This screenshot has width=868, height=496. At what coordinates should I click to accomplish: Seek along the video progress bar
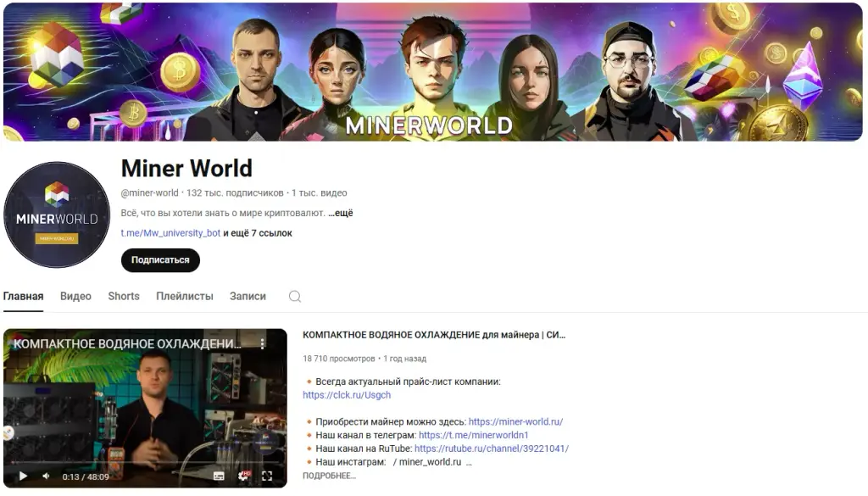(145, 461)
